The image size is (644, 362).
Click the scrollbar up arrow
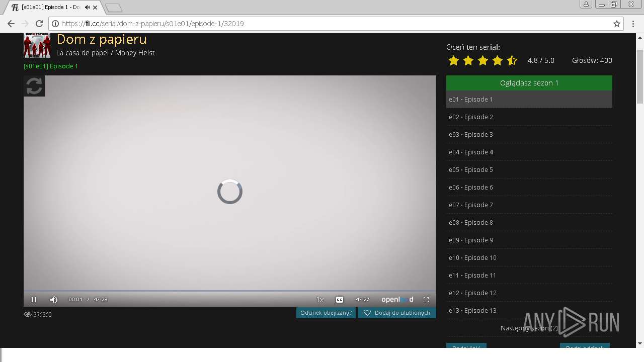pyautogui.click(x=640, y=37)
